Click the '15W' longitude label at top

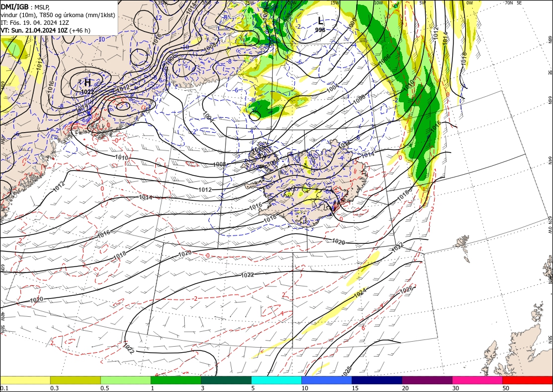(x=335, y=3)
